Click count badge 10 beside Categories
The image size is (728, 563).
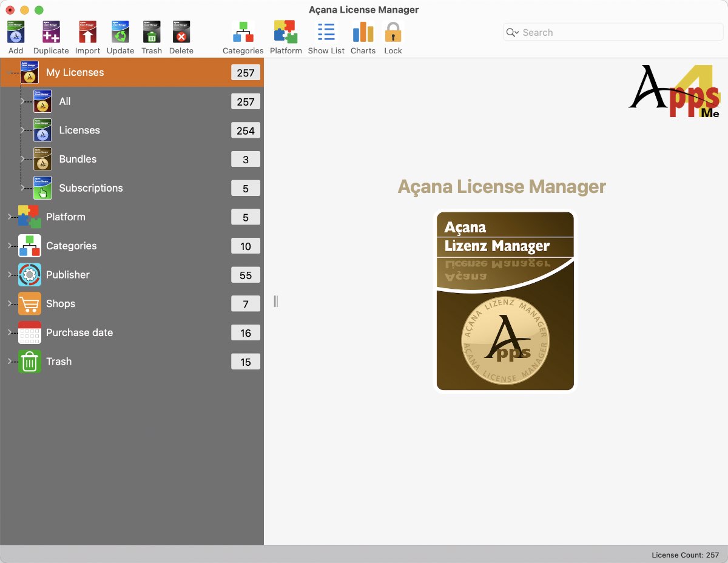coord(246,246)
